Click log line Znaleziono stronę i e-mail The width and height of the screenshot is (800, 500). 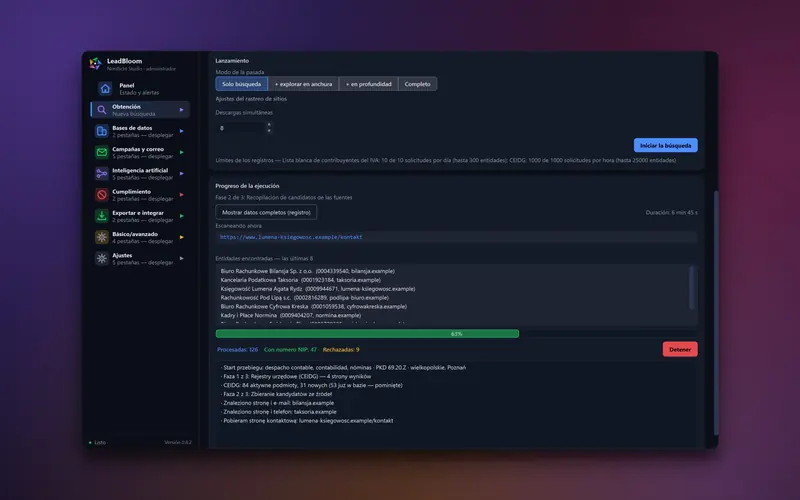[x=278, y=403]
